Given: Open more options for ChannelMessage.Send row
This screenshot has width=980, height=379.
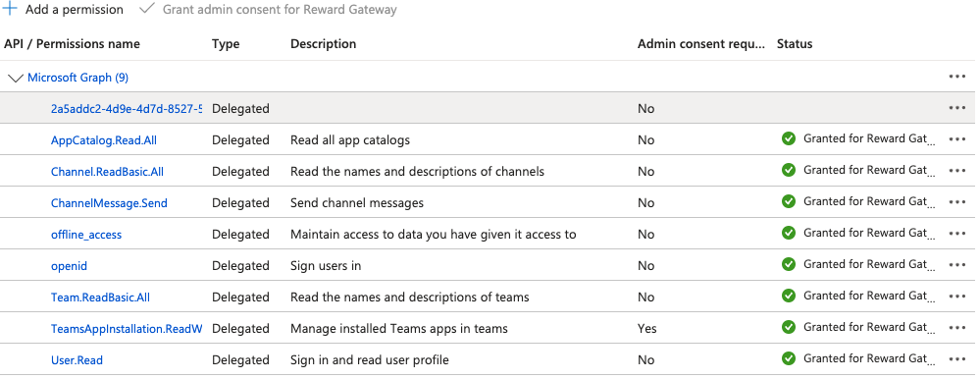Looking at the screenshot, I should pyautogui.click(x=956, y=202).
